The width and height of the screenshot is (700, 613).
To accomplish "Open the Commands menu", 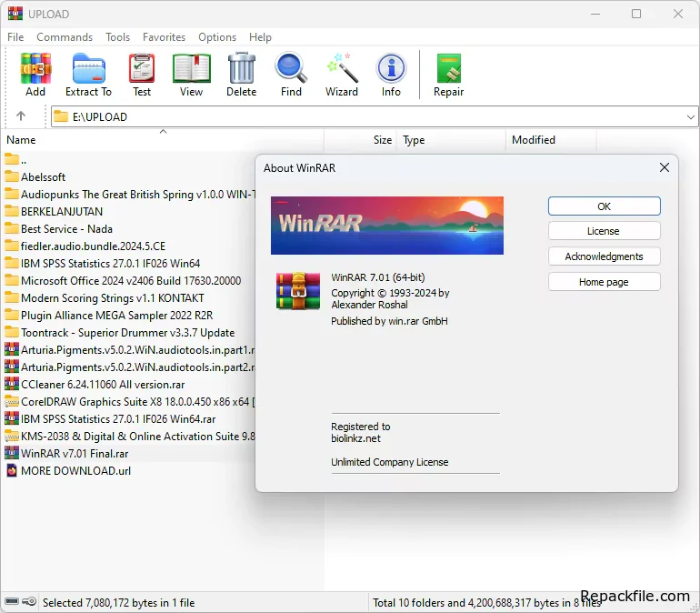I will [65, 37].
